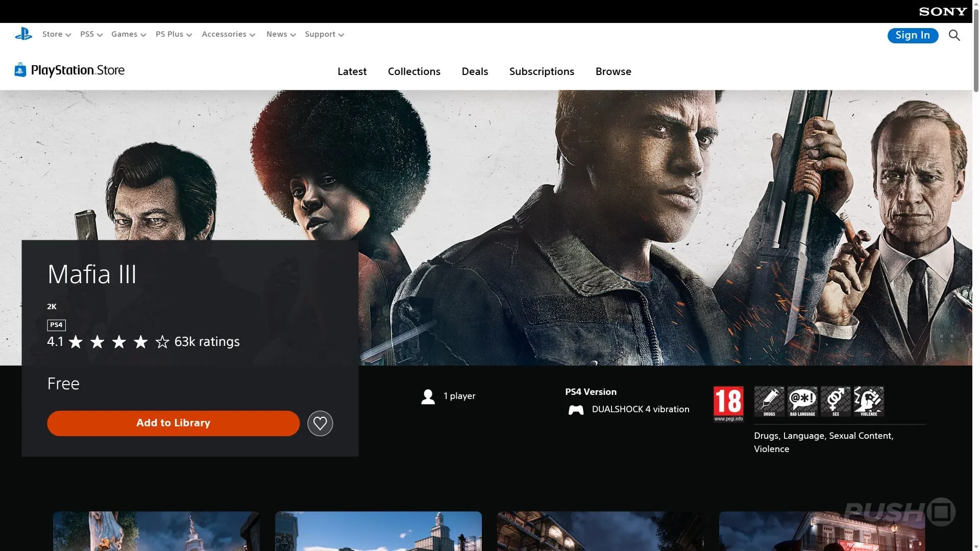This screenshot has height=551, width=980.
Task: Open the Browse store tab
Action: tap(613, 71)
